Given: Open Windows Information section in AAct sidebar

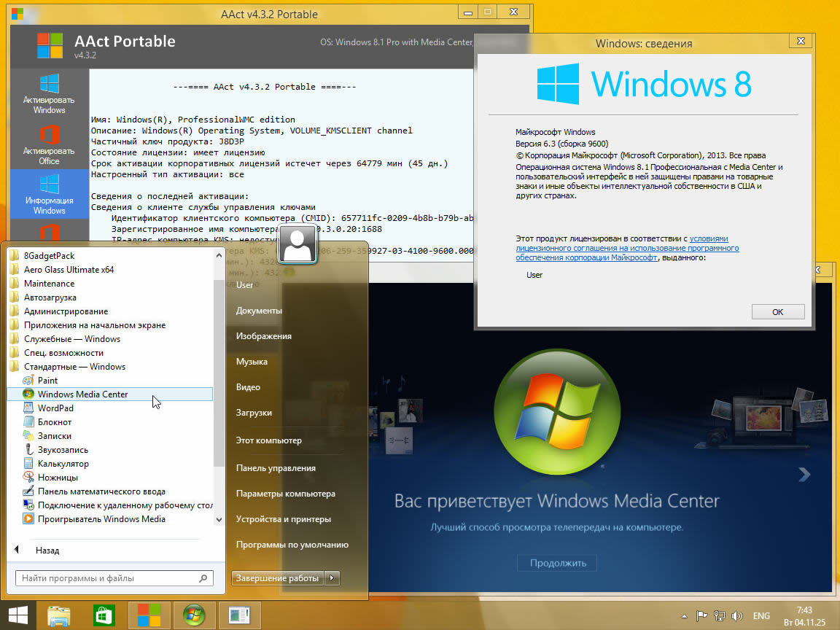Looking at the screenshot, I should click(x=49, y=194).
